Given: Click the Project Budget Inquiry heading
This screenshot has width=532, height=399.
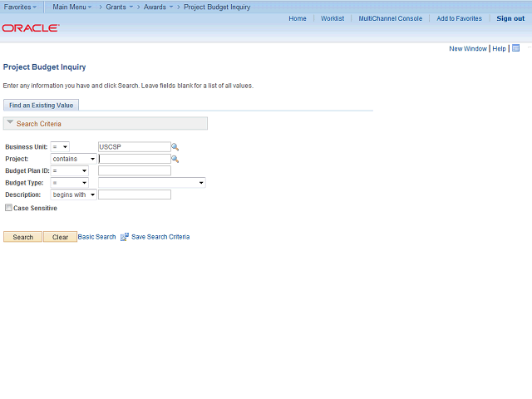Looking at the screenshot, I should (x=44, y=66).
